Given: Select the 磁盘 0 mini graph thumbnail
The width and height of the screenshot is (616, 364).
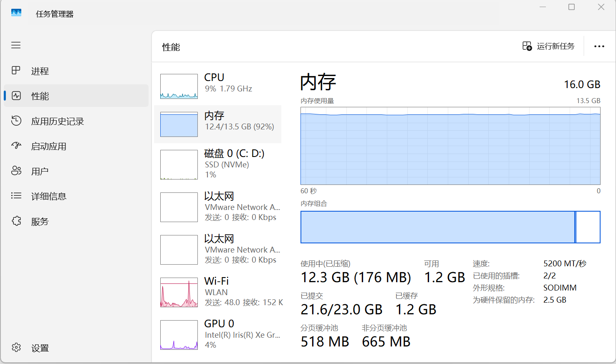Looking at the screenshot, I should 179,164.
